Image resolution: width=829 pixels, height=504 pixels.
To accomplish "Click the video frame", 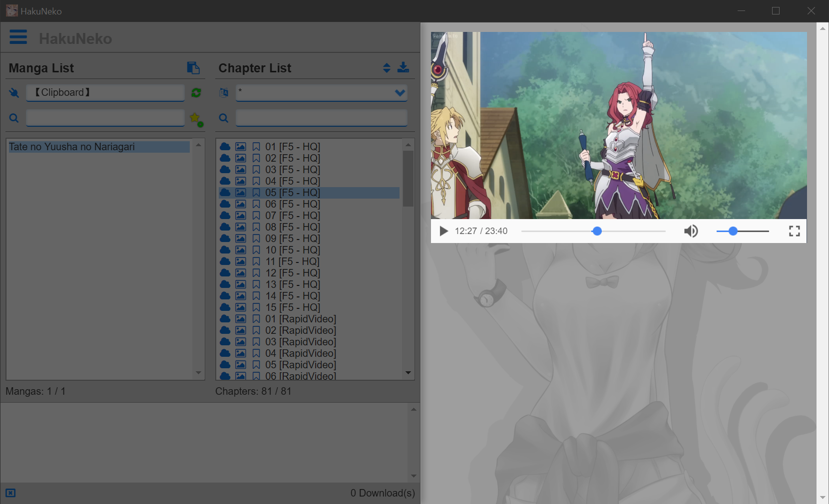I will point(619,125).
